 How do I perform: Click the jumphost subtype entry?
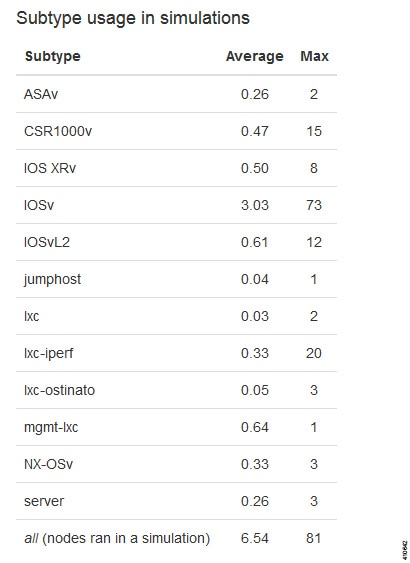pyautogui.click(x=52, y=280)
